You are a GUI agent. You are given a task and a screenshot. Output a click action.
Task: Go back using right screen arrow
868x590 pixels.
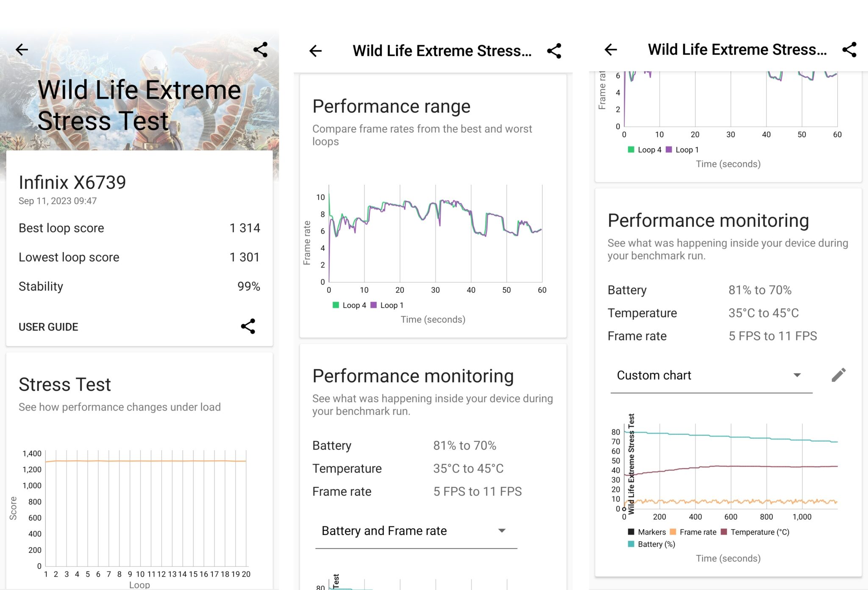pos(611,50)
